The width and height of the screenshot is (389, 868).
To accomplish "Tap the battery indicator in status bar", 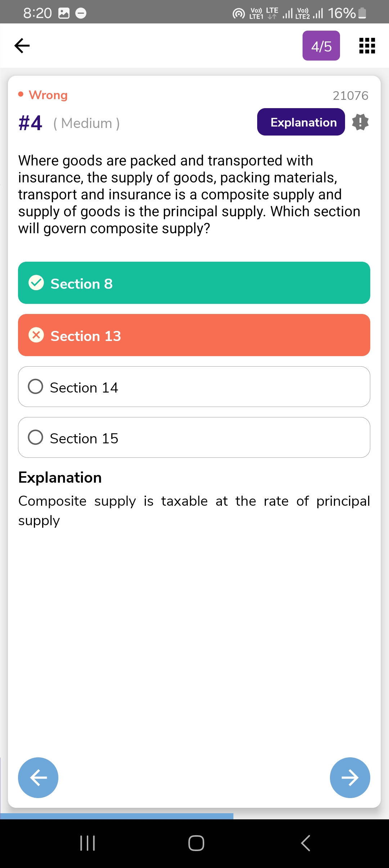I will coord(362,13).
